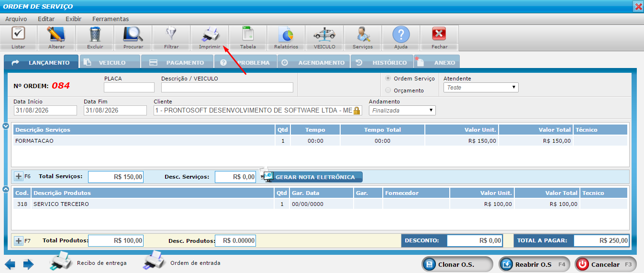Screen dimensions: 644x273
Task: Click the DESCONTO value field
Action: pyautogui.click(x=475, y=240)
